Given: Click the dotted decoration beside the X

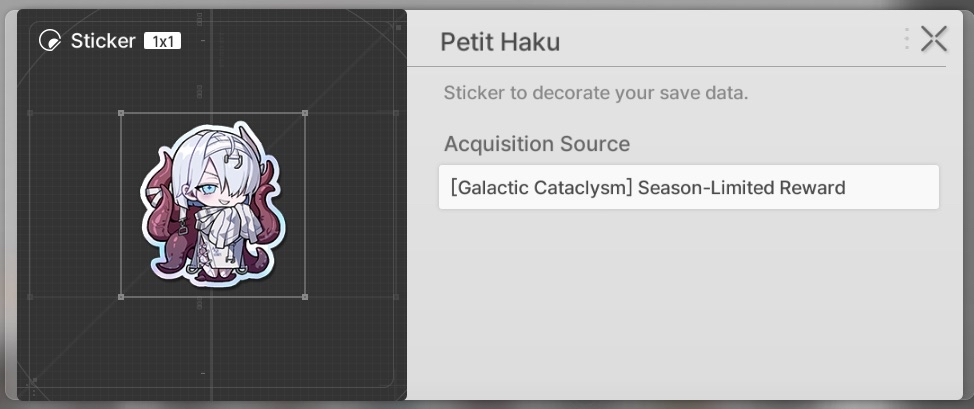Looking at the screenshot, I should click(x=907, y=39).
